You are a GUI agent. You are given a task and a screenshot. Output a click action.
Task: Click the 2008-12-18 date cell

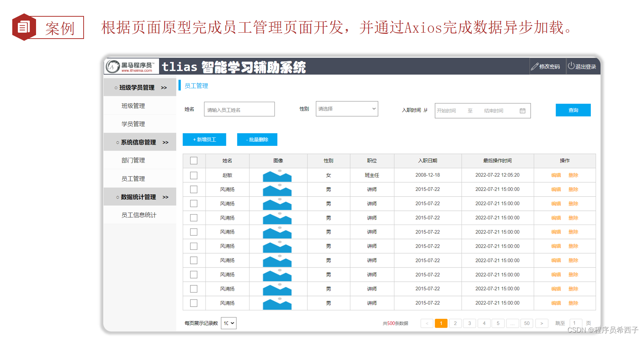pyautogui.click(x=427, y=175)
